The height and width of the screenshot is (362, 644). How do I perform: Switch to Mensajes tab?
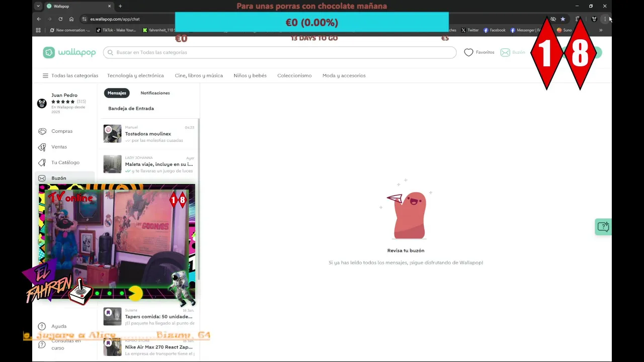pos(117,93)
